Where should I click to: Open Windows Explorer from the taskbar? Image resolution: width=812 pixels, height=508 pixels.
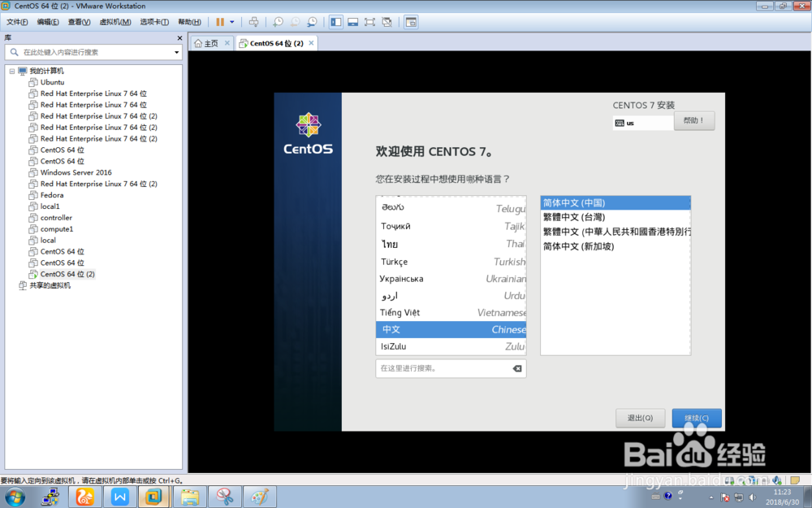(189, 497)
